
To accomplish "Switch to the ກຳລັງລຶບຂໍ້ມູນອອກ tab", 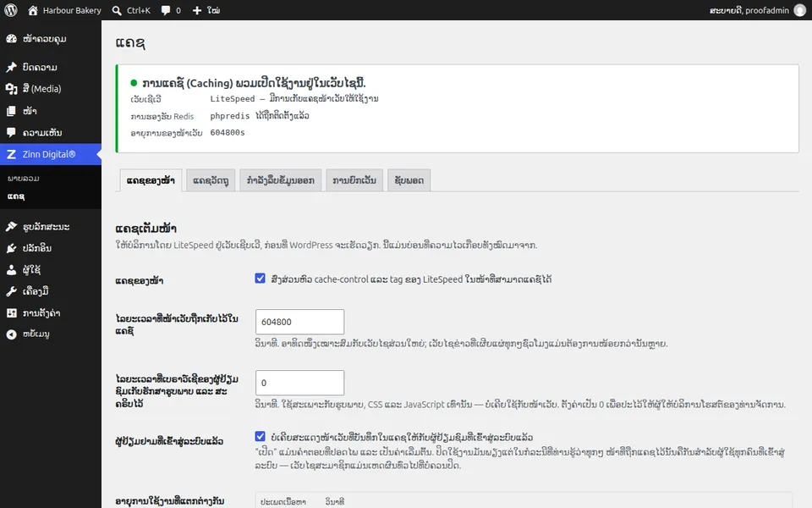I will pyautogui.click(x=281, y=180).
